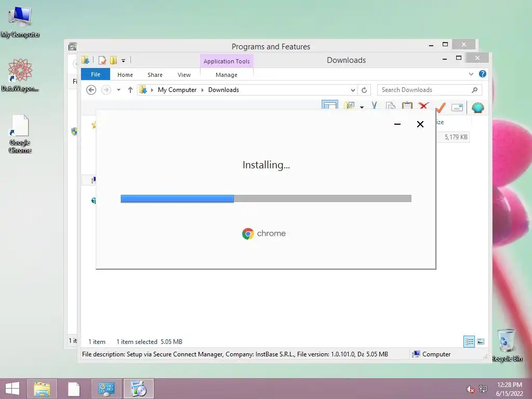This screenshot has height=399, width=532.
Task: Click the red X Delete toolbar icon
Action: pyautogui.click(x=423, y=105)
